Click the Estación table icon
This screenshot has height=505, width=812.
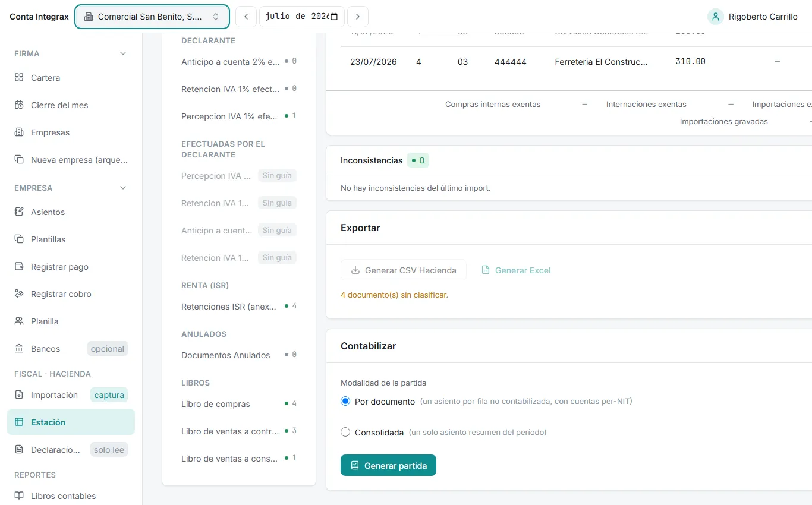(19, 422)
